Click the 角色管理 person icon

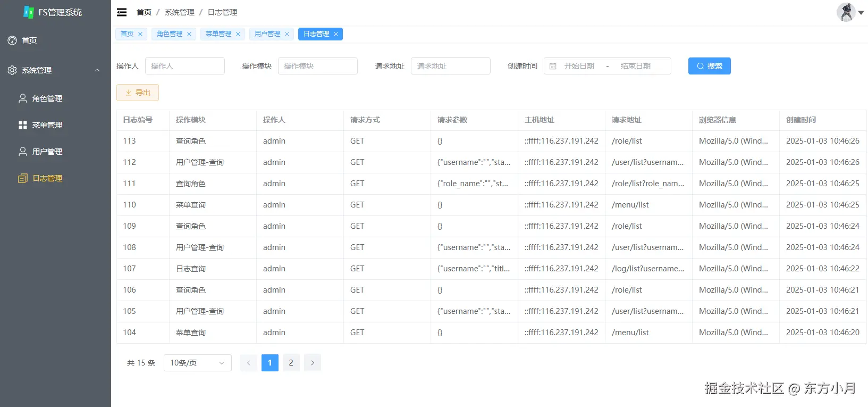point(23,98)
